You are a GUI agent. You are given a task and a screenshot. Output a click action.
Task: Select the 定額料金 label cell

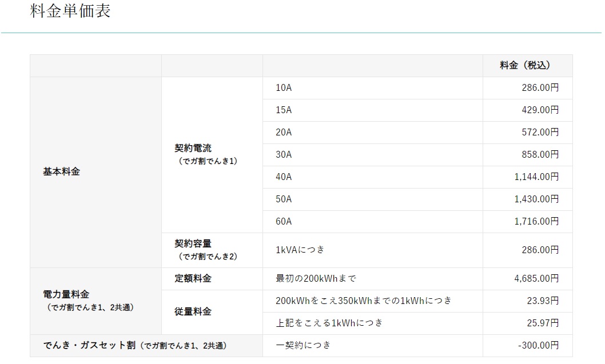coord(193,278)
